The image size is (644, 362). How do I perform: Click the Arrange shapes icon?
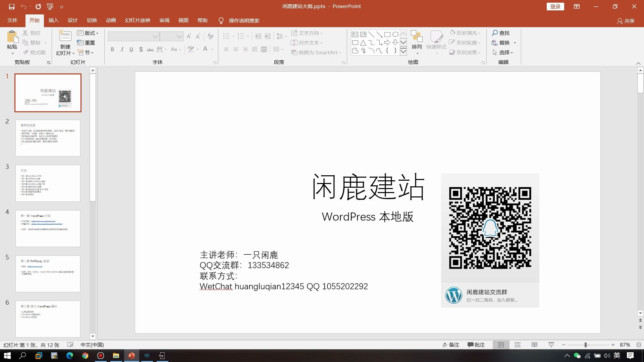click(417, 37)
